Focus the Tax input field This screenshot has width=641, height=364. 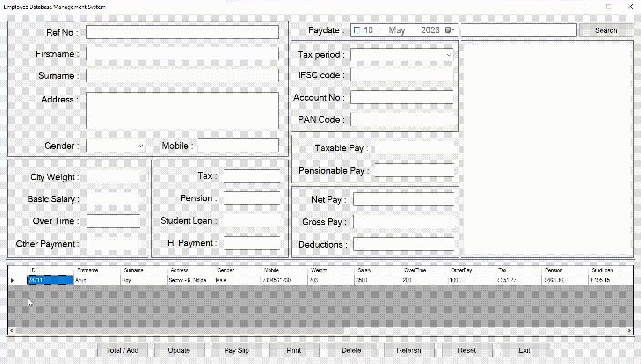(252, 176)
